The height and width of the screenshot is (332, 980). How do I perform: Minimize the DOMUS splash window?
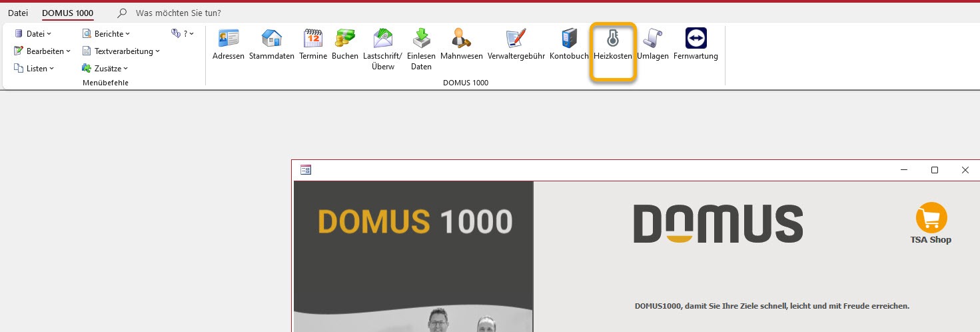pyautogui.click(x=904, y=170)
